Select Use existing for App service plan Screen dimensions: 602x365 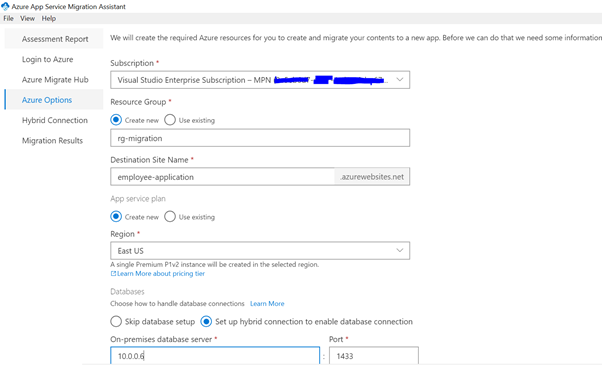(x=170, y=217)
